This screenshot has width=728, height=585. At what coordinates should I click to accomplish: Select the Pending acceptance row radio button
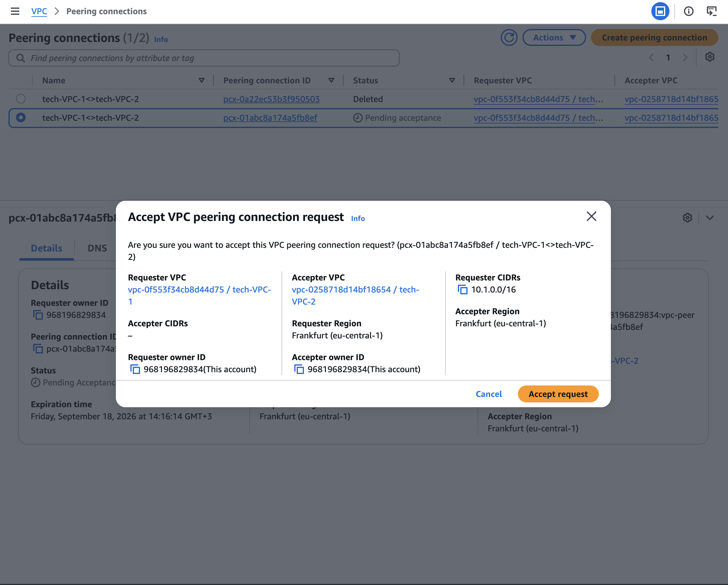[x=21, y=117]
